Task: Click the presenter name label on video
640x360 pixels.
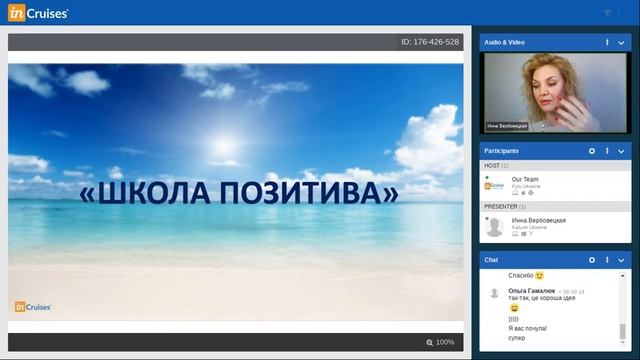Action: point(507,126)
